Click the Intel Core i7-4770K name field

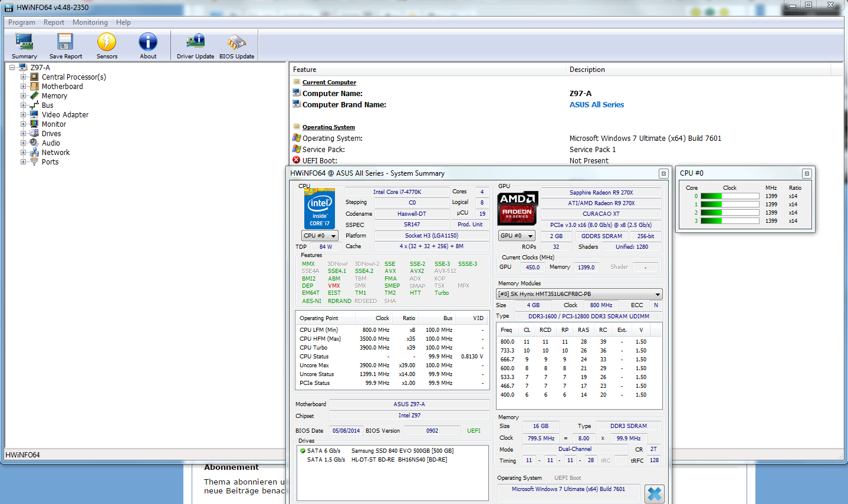pos(396,192)
